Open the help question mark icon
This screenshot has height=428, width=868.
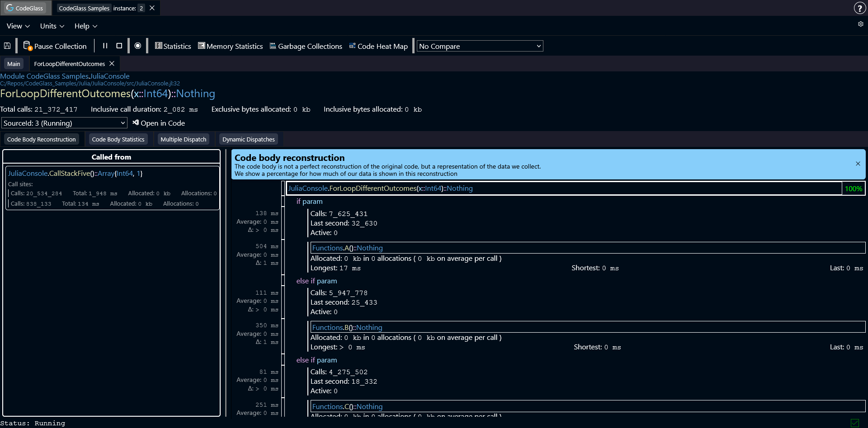tap(859, 8)
